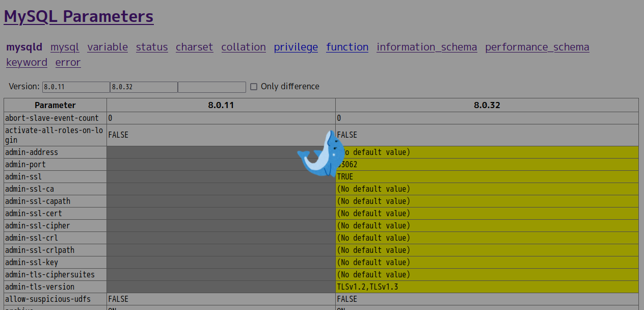Screen dimensions: 644x310
Task: Select the abort-slave-event-count parameter cell
Action: [55, 118]
